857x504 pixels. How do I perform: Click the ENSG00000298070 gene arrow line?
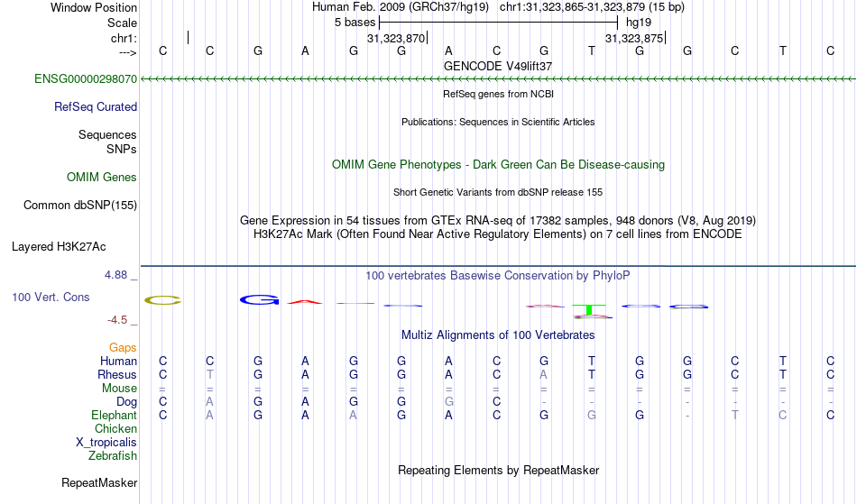pyautogui.click(x=498, y=79)
